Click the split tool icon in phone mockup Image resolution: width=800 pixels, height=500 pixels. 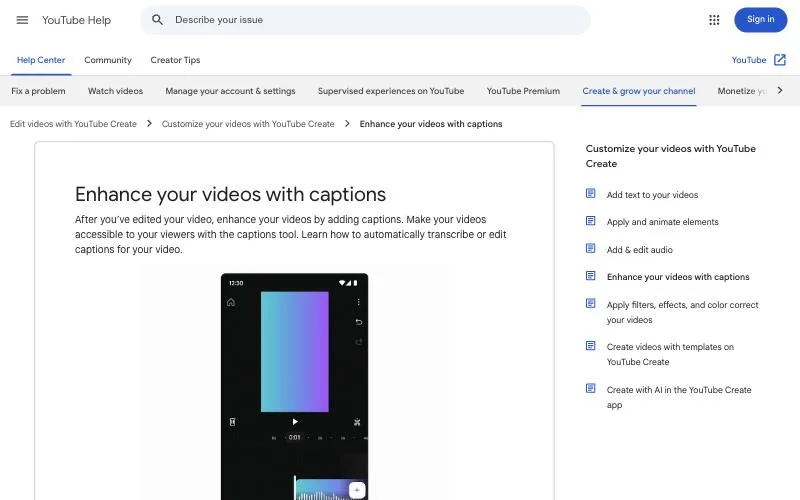click(357, 422)
